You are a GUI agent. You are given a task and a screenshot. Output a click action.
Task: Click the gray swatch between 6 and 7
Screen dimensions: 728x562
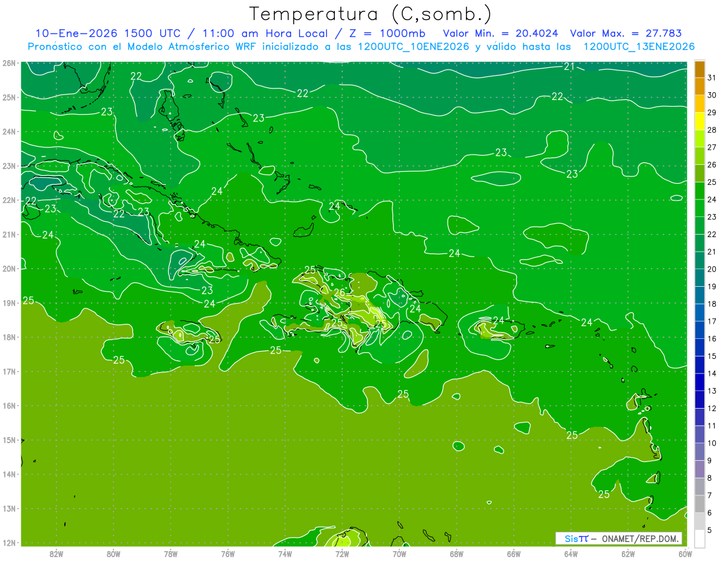pyautogui.click(x=699, y=504)
